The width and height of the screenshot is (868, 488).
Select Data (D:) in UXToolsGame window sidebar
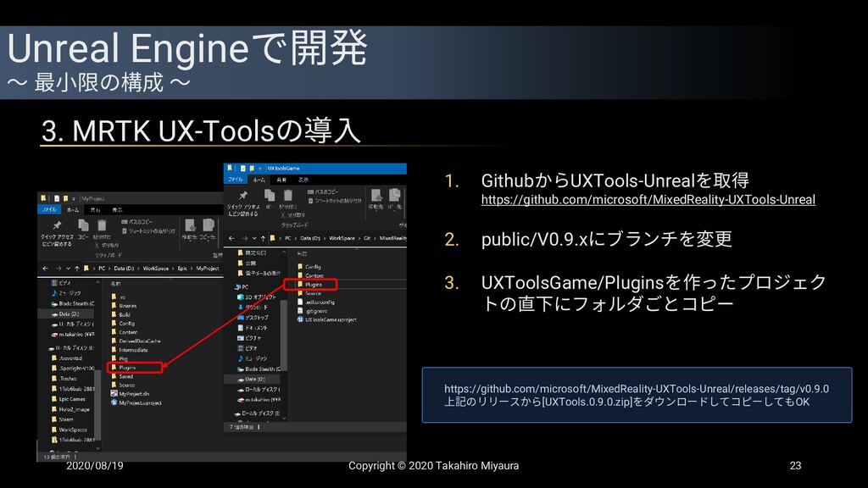pyautogui.click(x=252, y=379)
